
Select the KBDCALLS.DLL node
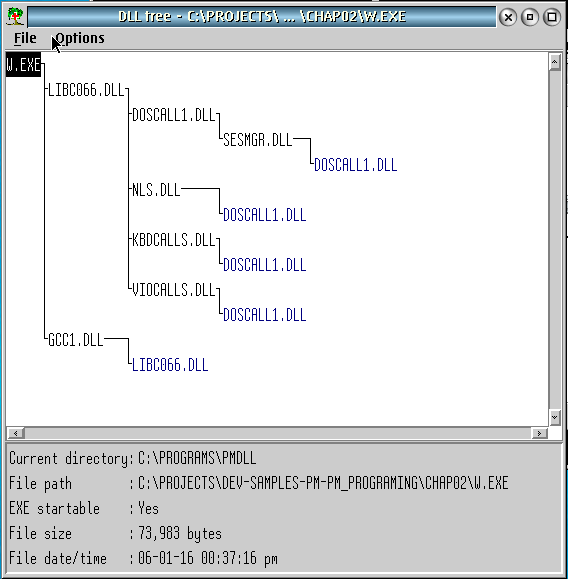tap(173, 240)
